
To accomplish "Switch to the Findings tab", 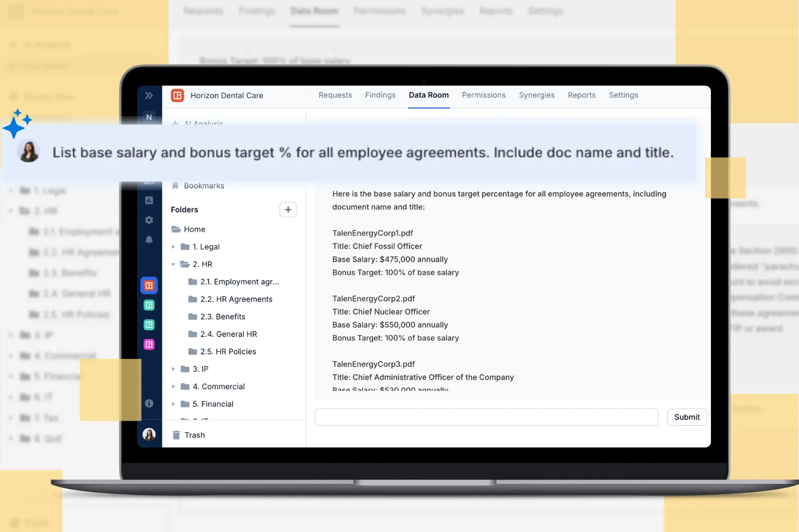I will pos(380,95).
